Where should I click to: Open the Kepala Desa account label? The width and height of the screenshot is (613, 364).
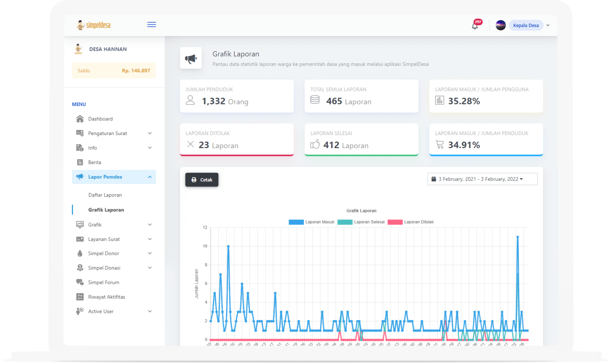526,25
